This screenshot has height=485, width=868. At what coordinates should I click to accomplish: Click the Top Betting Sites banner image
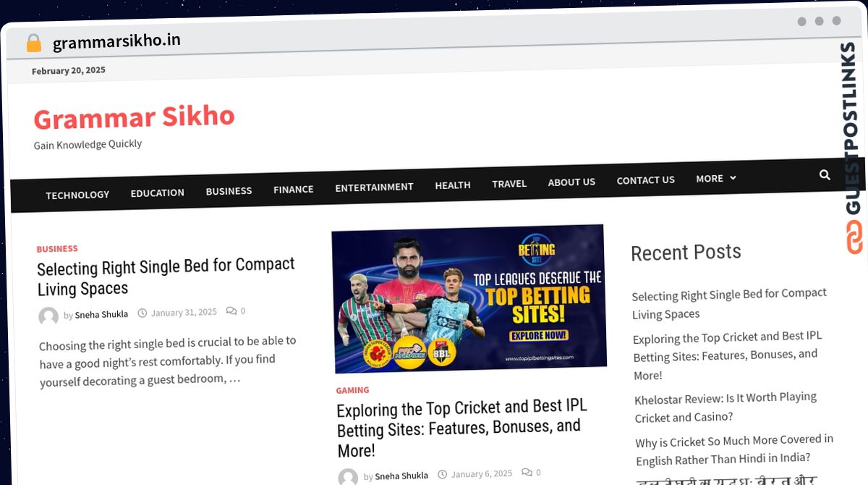click(469, 298)
